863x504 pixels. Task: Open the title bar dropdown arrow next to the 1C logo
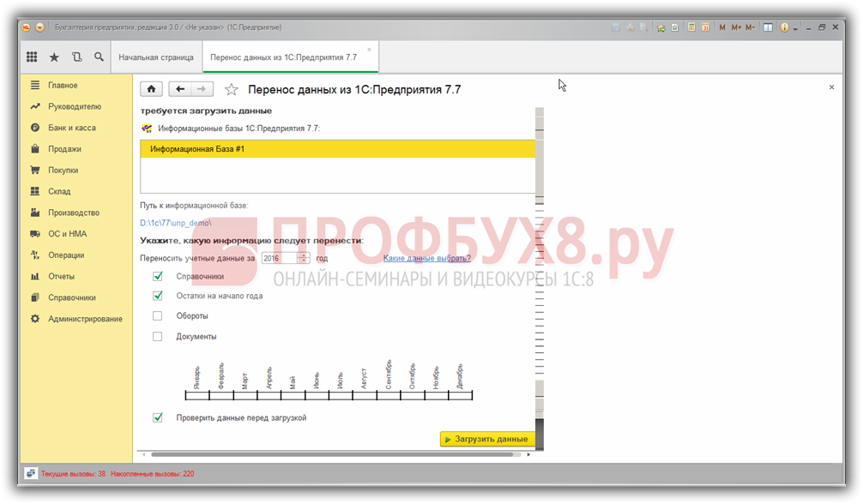tap(39, 27)
